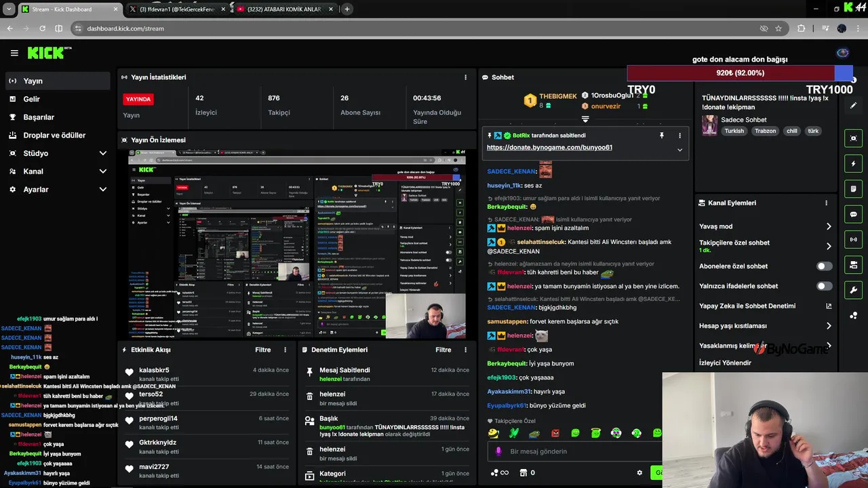This screenshot has width=868, height=488.
Task: Open Droplar ve ödüller in sidebar
Action: click(57, 135)
